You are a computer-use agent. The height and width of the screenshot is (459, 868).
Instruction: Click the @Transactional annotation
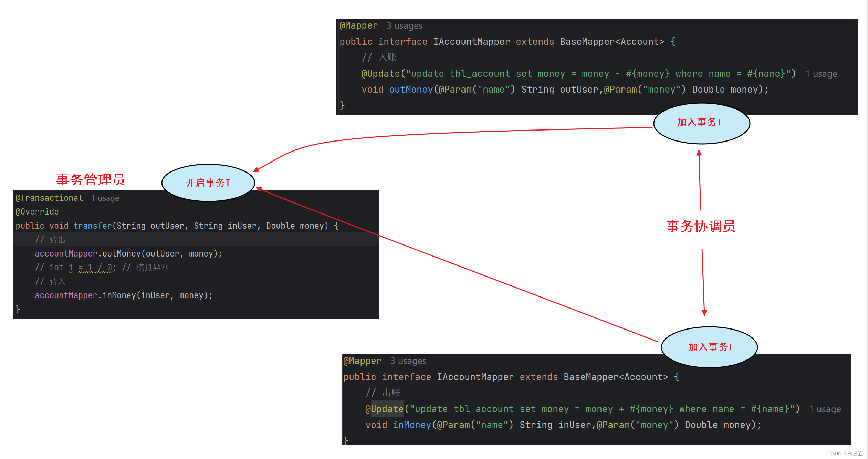point(49,198)
